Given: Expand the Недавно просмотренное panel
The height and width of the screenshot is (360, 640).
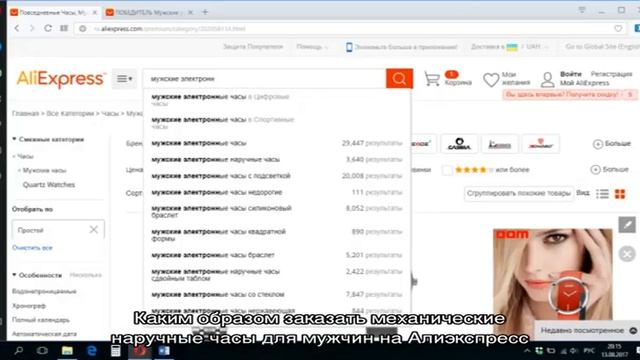Looking at the screenshot, I should coord(587,330).
